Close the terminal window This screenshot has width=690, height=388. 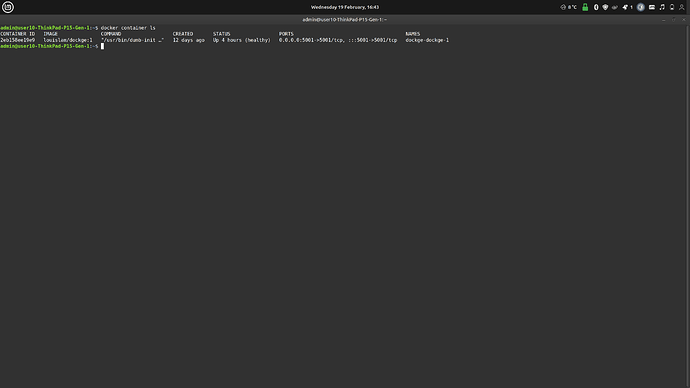pos(683,20)
